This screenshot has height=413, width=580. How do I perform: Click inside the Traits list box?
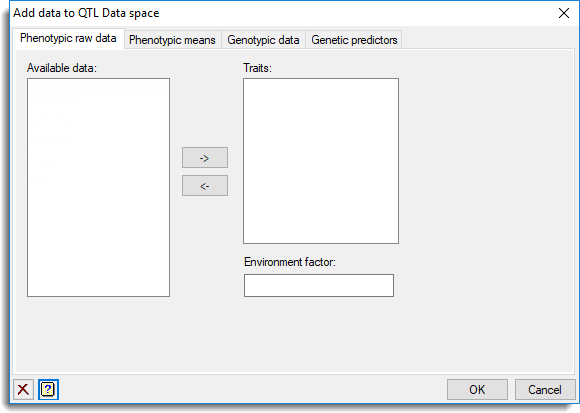click(x=321, y=161)
